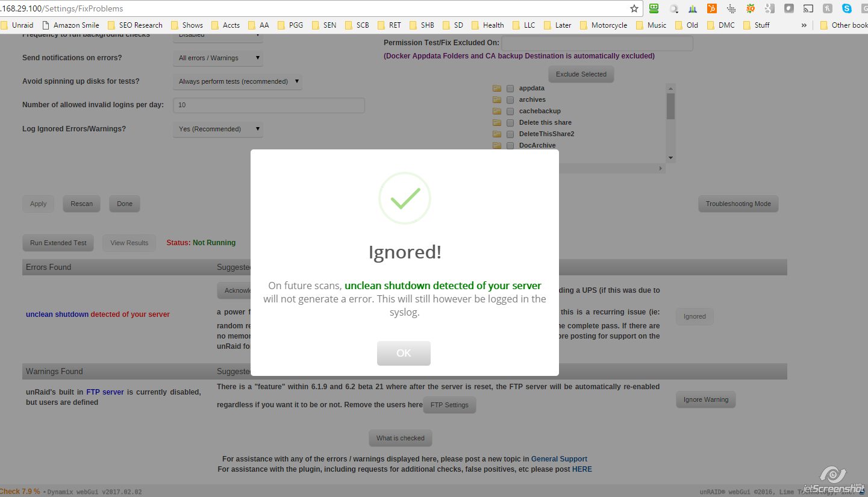Open the Skype extension icon
The height and width of the screenshot is (497, 868).
(847, 8)
